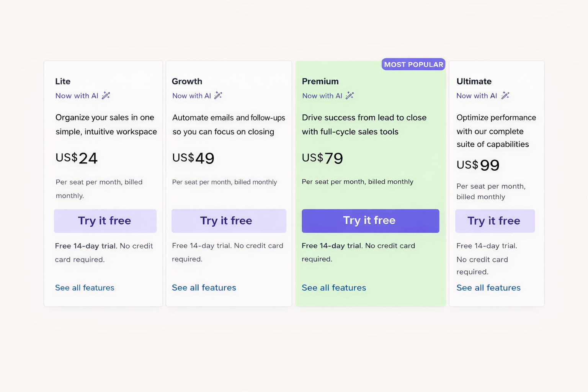Click the AI wand icon in Growth plan

[x=218, y=95]
